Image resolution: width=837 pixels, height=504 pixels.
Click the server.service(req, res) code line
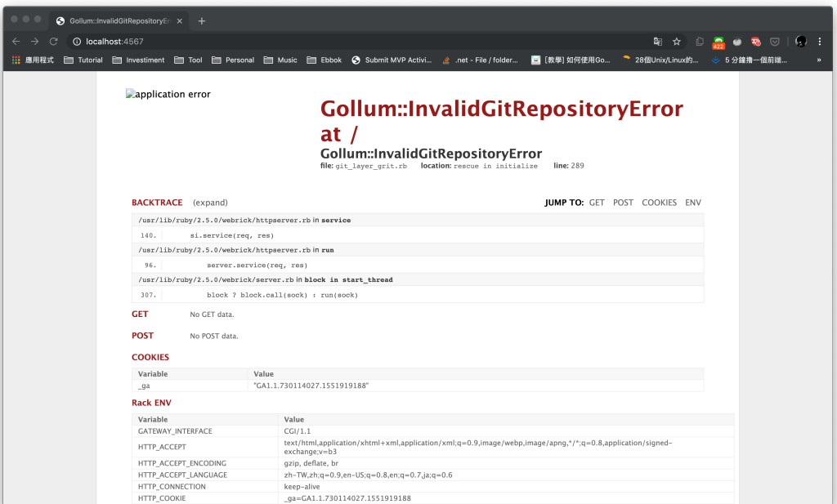pyautogui.click(x=257, y=265)
